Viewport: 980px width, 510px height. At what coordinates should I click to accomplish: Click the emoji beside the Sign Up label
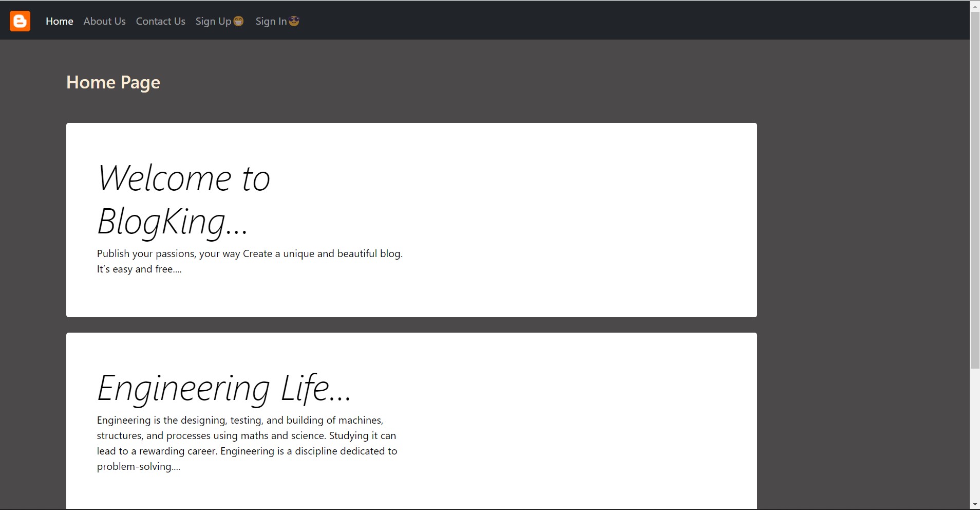(x=238, y=21)
